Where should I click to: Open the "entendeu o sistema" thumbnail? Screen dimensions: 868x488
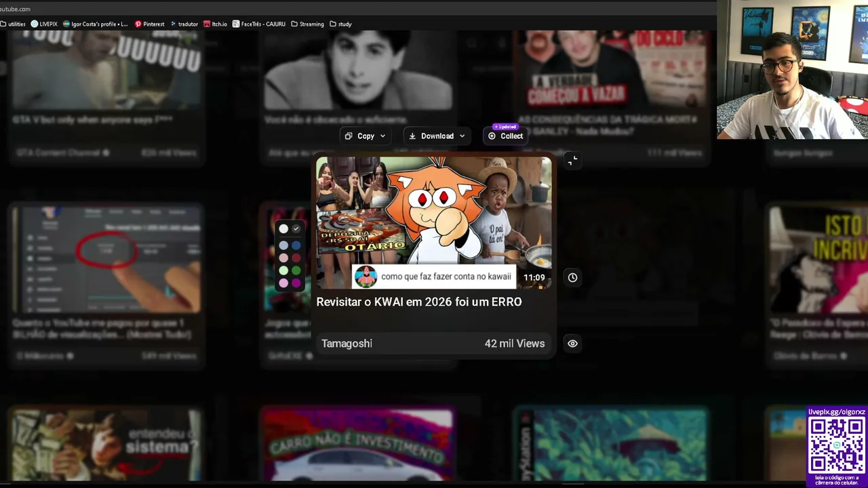click(x=106, y=445)
